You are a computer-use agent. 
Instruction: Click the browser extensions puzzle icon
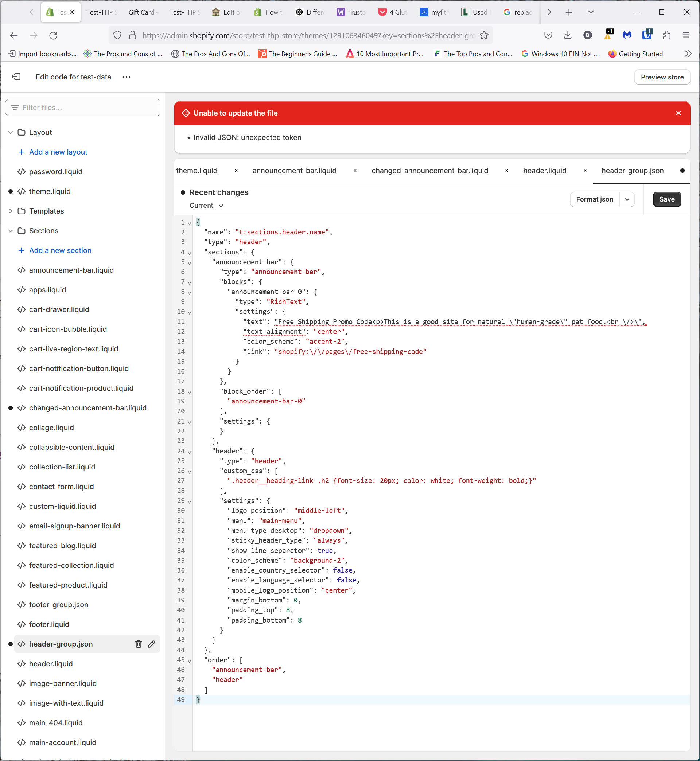(667, 35)
